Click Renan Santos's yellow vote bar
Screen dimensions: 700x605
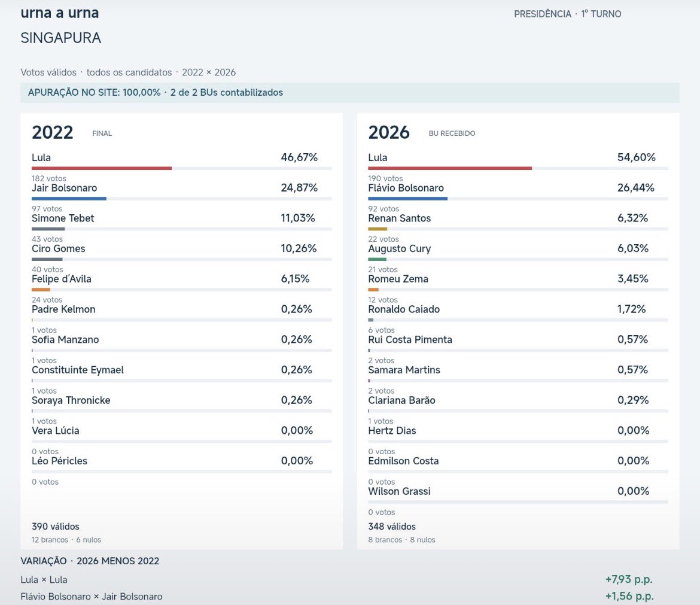pos(378,229)
